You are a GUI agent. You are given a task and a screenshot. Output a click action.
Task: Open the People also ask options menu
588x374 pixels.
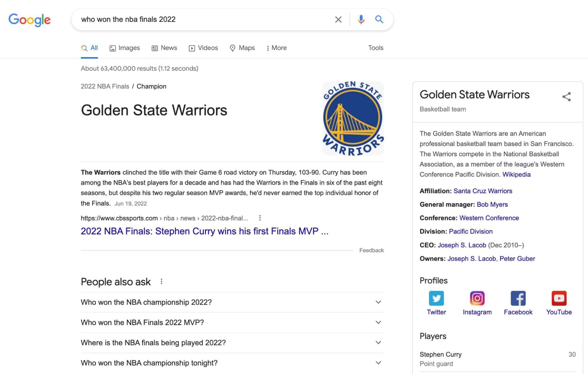point(161,282)
